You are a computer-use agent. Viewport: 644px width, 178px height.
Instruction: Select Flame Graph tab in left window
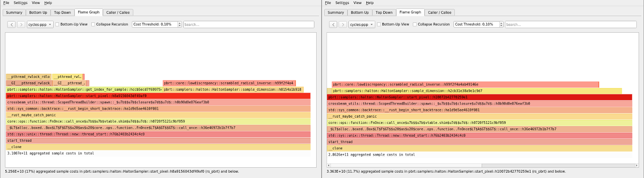click(x=89, y=12)
